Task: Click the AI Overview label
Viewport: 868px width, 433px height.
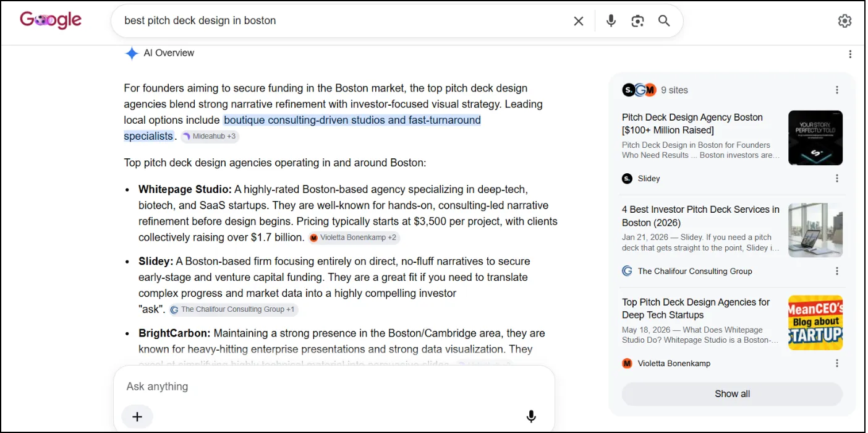Action: (x=169, y=53)
